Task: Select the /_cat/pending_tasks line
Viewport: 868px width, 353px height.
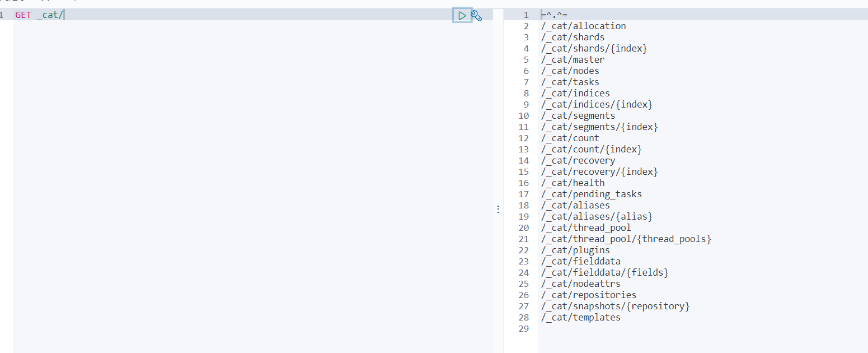Action: 592,194
